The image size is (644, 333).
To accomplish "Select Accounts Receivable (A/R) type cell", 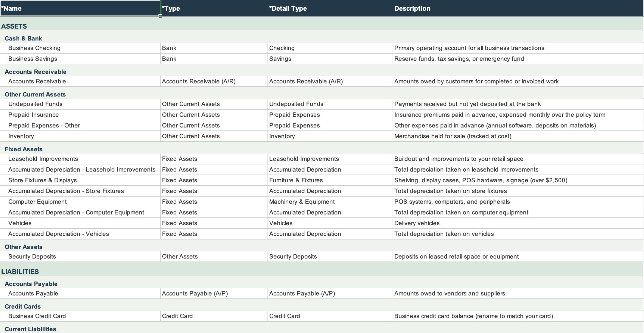I will [x=214, y=82].
